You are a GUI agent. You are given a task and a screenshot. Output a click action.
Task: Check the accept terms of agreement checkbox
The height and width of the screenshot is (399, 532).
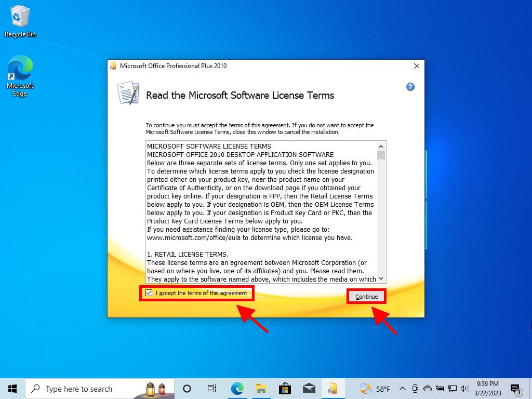point(149,293)
